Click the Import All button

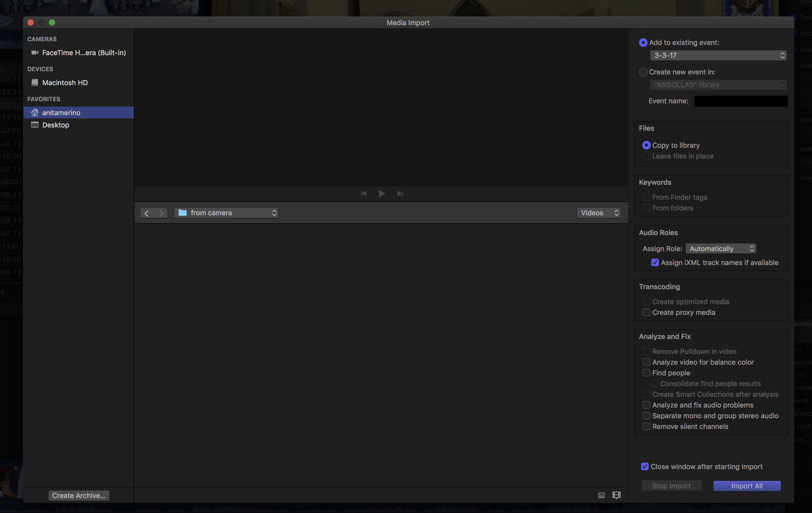(747, 486)
